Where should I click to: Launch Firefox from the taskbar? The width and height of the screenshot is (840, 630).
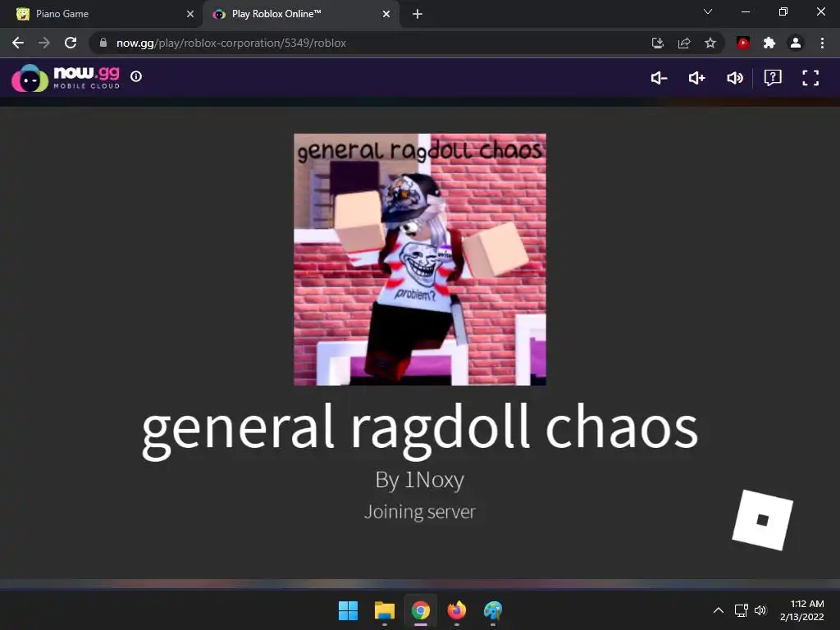[x=457, y=610]
